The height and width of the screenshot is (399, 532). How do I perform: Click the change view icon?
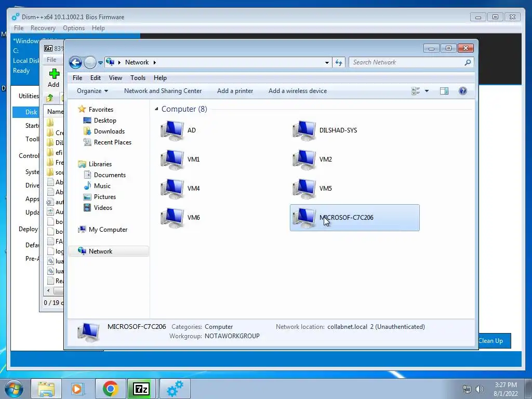(416, 91)
